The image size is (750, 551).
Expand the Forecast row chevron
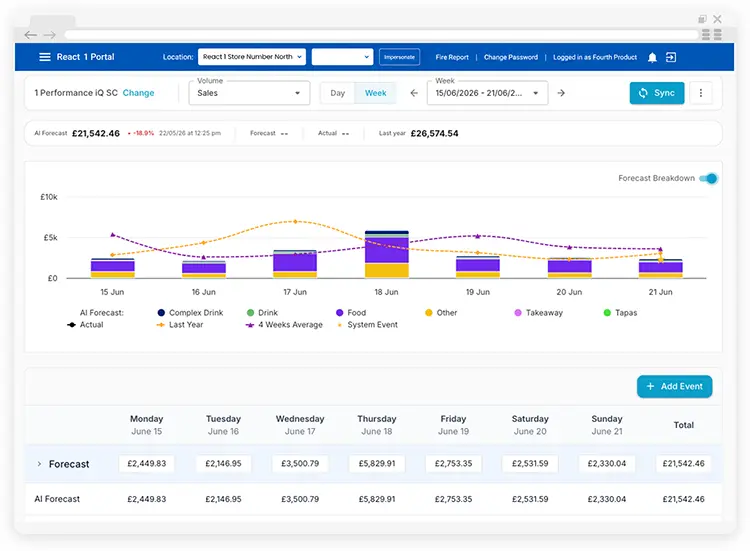point(39,464)
